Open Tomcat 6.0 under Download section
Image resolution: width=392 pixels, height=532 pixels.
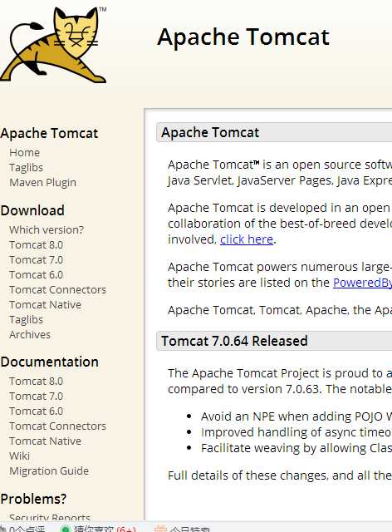click(x=36, y=275)
